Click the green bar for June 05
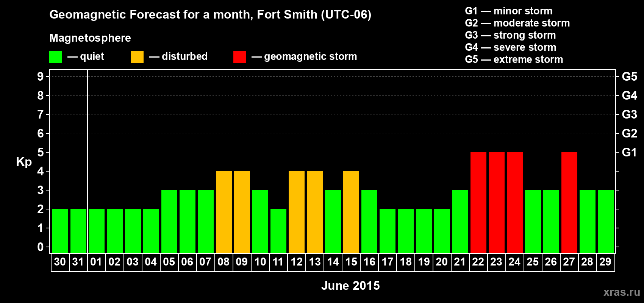644x303 pixels. pyautogui.click(x=169, y=221)
